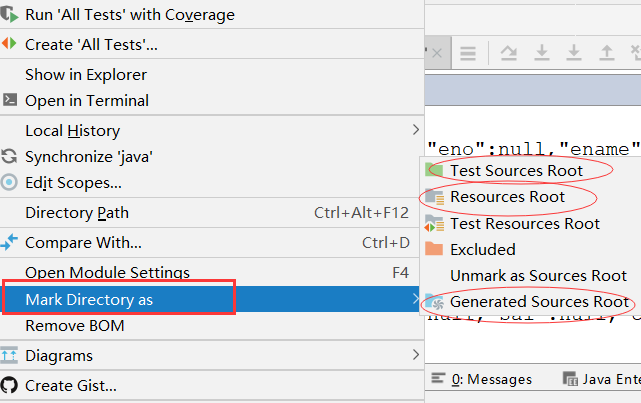The image size is (641, 403).
Task: Click the Step Into icon next to Step Over
Action: point(542,53)
